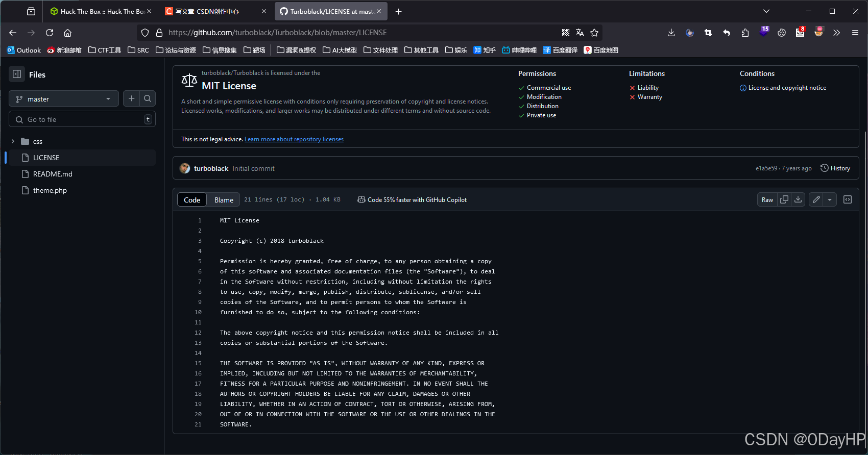This screenshot has height=455, width=868.
Task: Bookmark this page star icon
Action: (594, 33)
